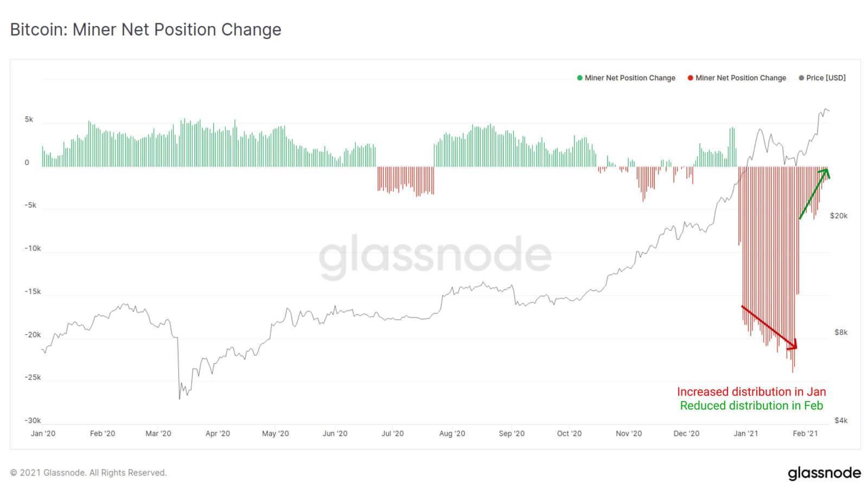Image resolution: width=868 pixels, height=496 pixels.
Task: Click the green legend dot for Miner Net Position Change
Action: tap(580, 78)
